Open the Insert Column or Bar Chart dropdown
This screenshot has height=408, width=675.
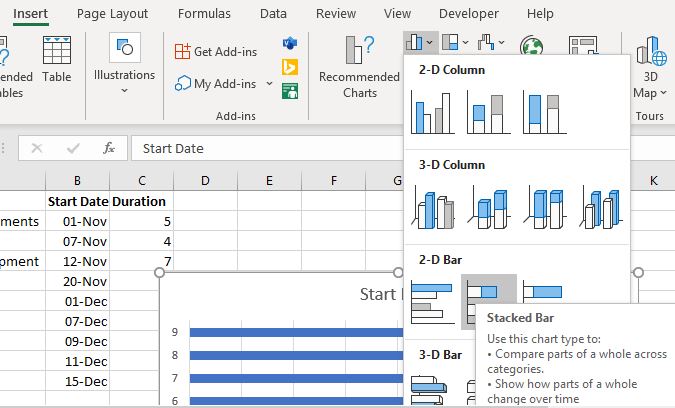(420, 43)
